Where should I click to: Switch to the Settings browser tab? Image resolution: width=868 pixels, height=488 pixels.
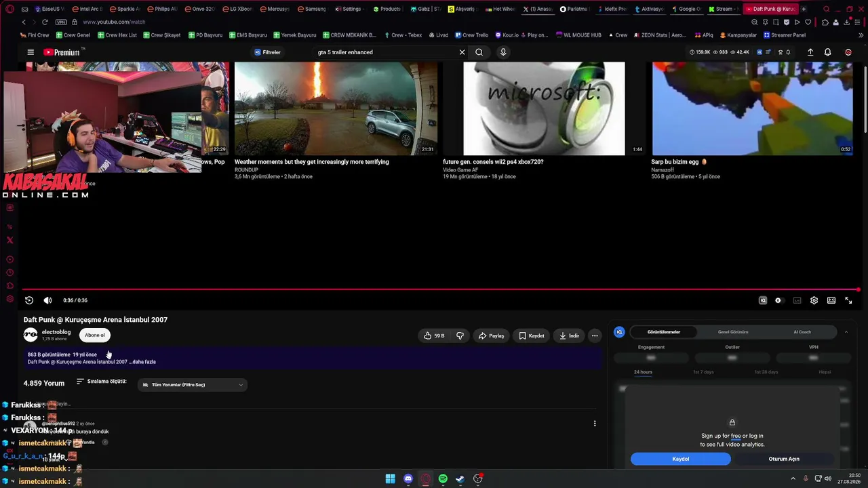pos(348,9)
